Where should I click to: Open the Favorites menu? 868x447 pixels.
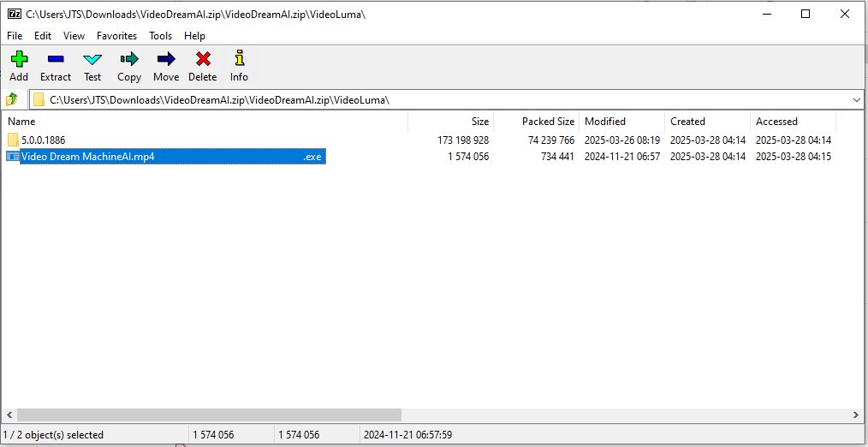pos(116,36)
